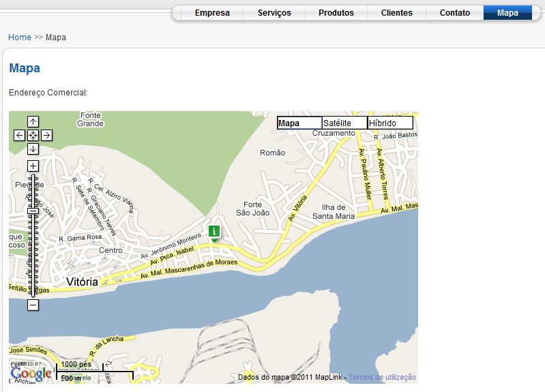Screen dimensions: 545x392
Task: Pan the map left with the arrow
Action: (x=20, y=135)
